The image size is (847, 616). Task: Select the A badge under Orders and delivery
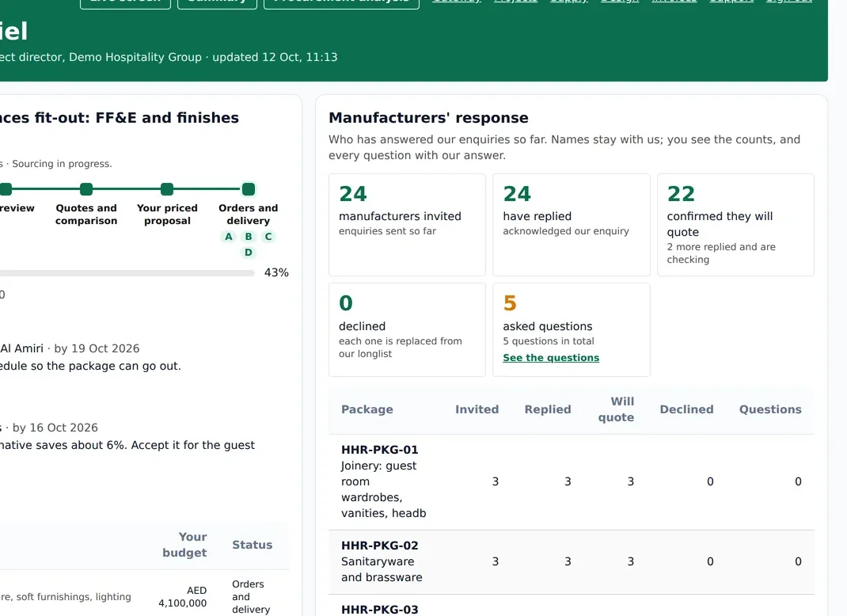pos(229,237)
